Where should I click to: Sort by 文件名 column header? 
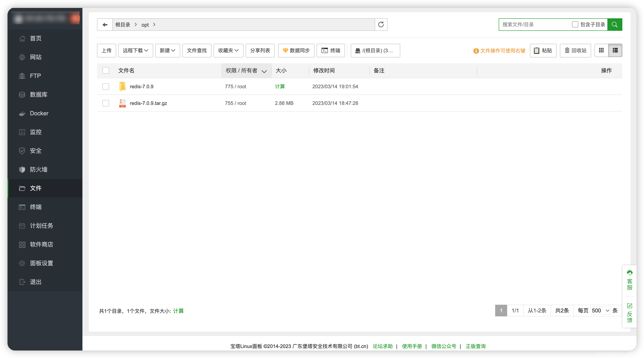(x=126, y=71)
